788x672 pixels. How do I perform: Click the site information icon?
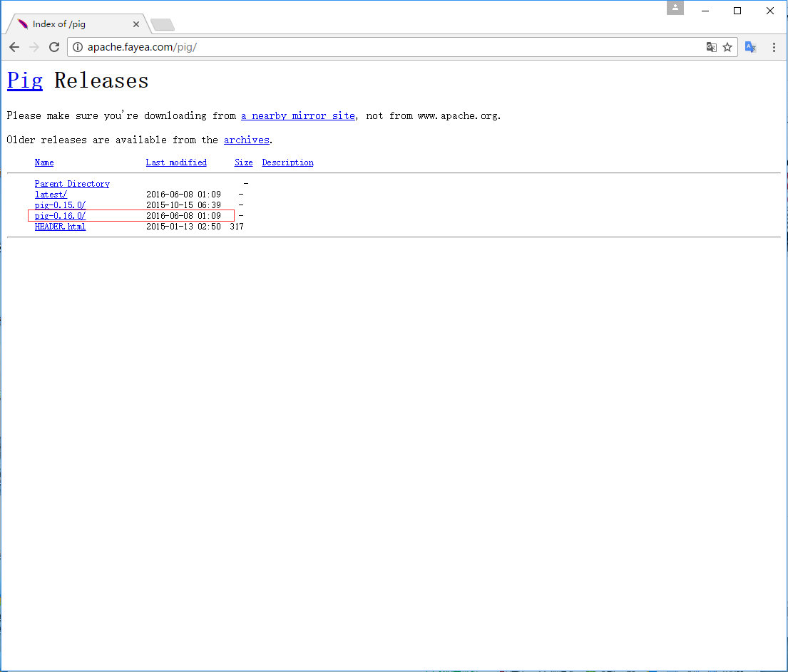coord(78,47)
